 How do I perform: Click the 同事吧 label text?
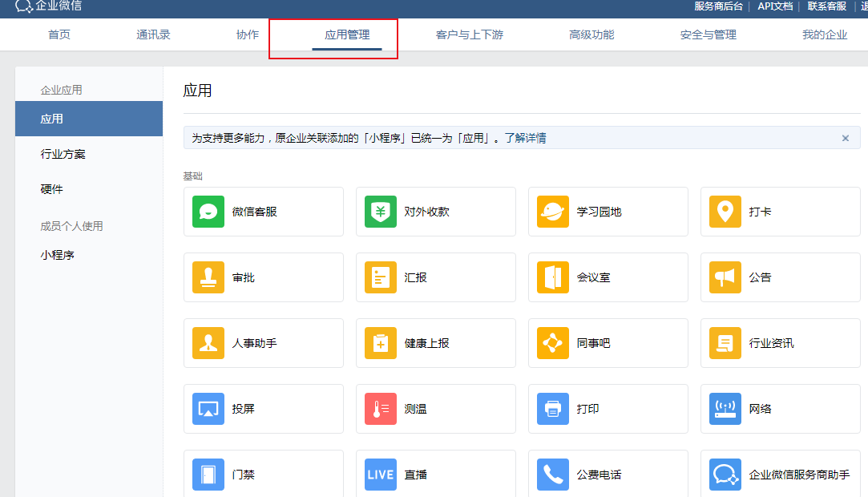(593, 343)
